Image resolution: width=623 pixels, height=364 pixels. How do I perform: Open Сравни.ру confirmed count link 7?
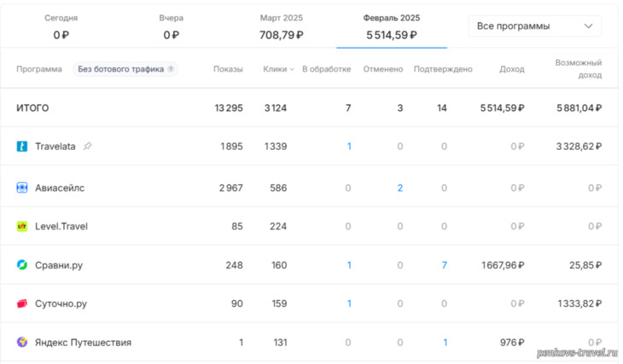444,265
